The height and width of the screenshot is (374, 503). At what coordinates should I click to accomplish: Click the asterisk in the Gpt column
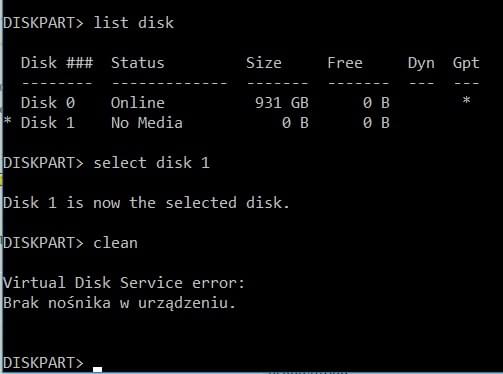[466, 100]
